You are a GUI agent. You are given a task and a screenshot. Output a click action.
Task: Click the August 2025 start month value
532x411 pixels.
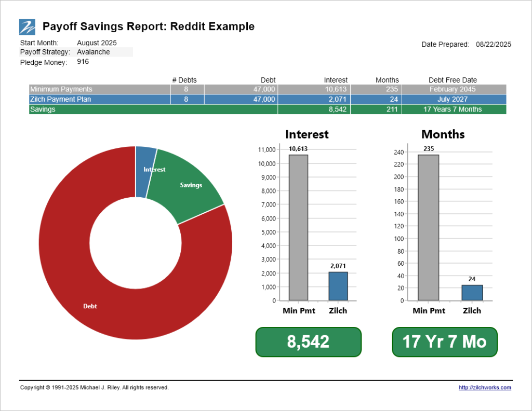(x=97, y=43)
